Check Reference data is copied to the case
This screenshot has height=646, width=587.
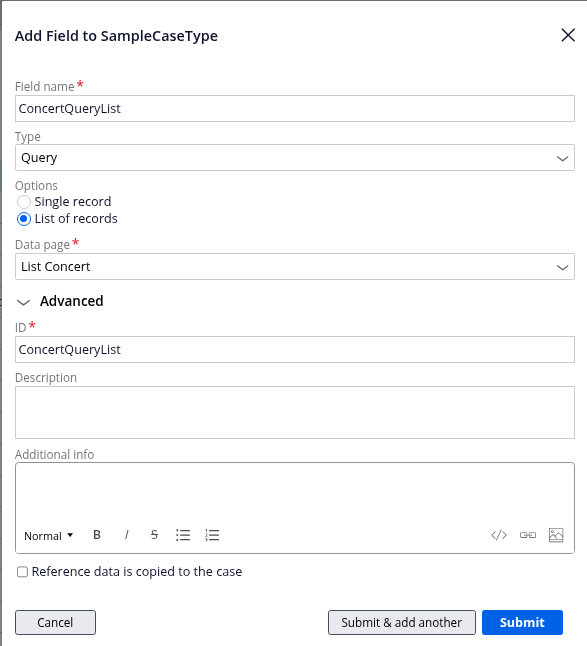[22, 572]
